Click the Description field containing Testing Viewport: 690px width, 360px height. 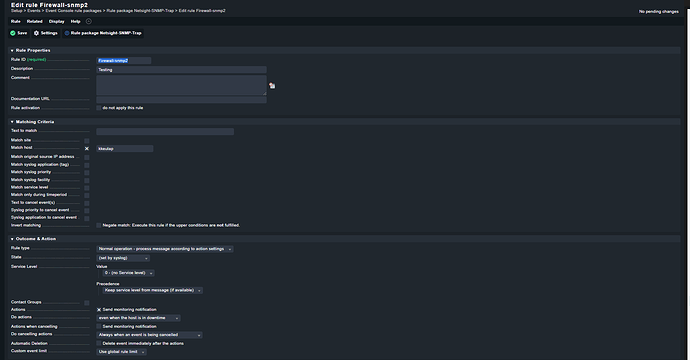click(181, 70)
